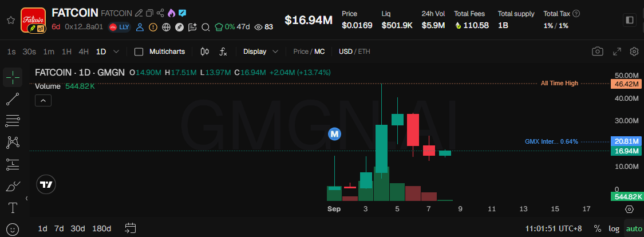Select the brush drawing tool
Image resolution: width=644 pixels, height=237 pixels.
[x=13, y=187]
